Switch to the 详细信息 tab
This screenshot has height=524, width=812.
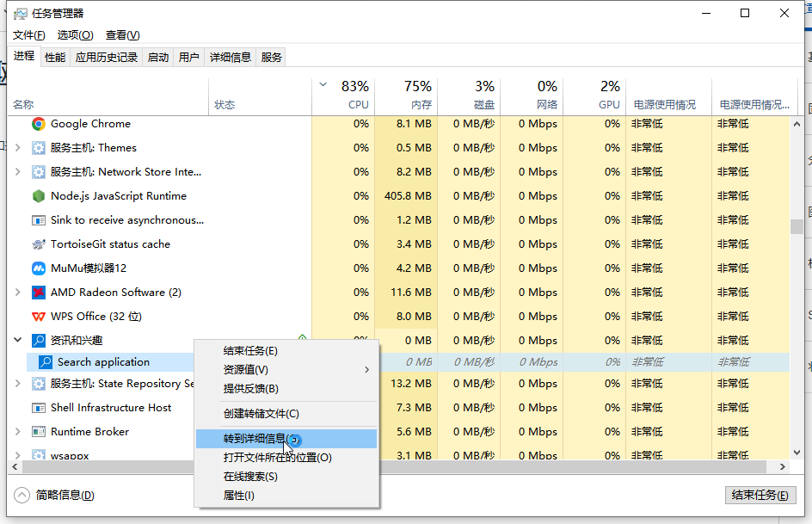[230, 57]
